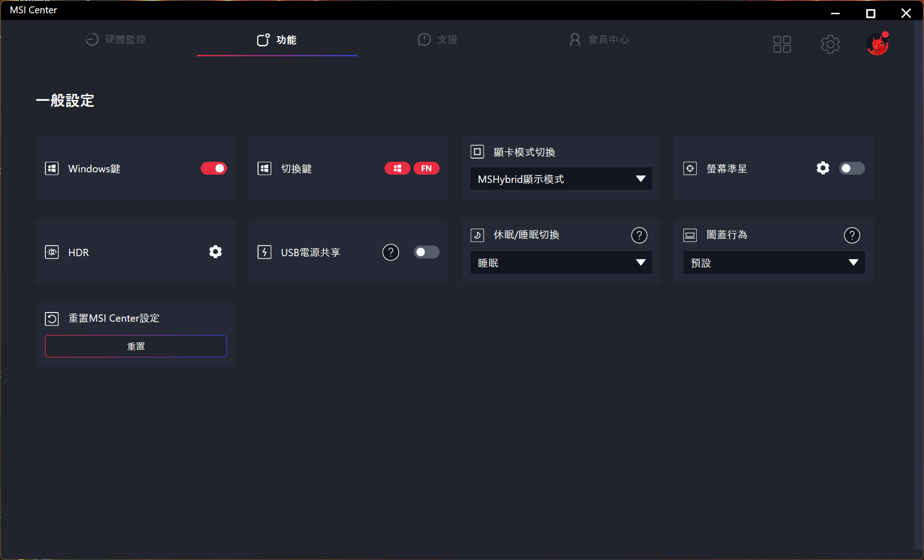Click the 重置 reset button
The width and height of the screenshot is (924, 560).
click(x=136, y=346)
